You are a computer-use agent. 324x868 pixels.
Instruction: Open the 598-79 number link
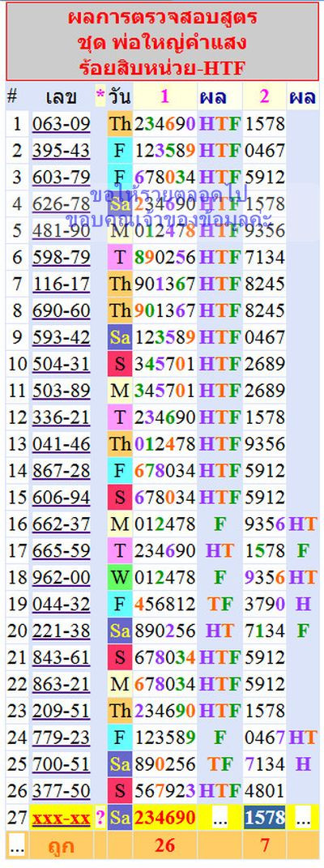pos(62,257)
